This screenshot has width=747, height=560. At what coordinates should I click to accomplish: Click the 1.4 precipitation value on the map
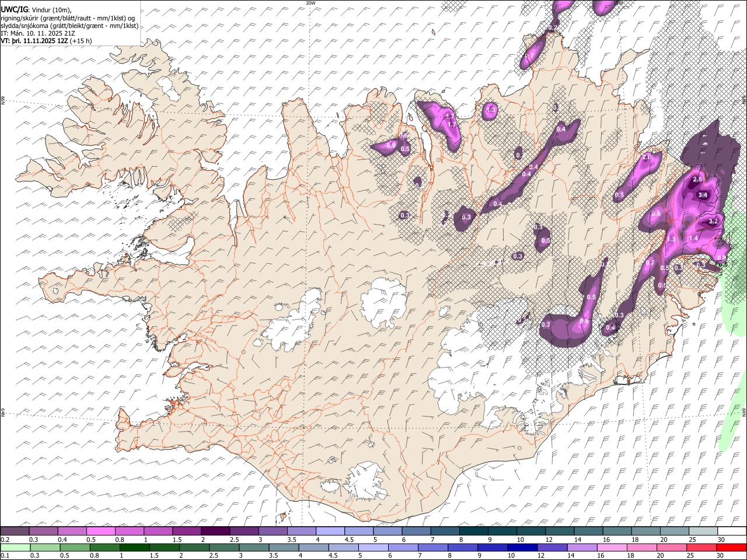pos(694,238)
